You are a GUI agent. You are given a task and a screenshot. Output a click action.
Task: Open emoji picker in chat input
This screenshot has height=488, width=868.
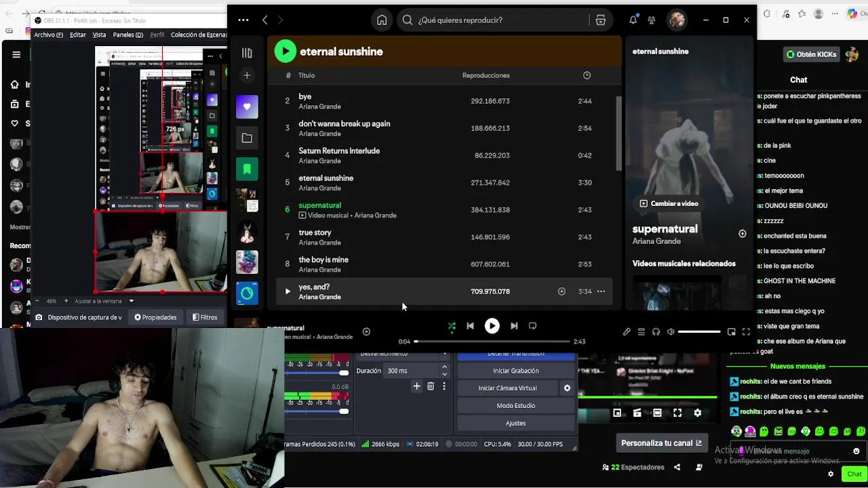tap(856, 451)
